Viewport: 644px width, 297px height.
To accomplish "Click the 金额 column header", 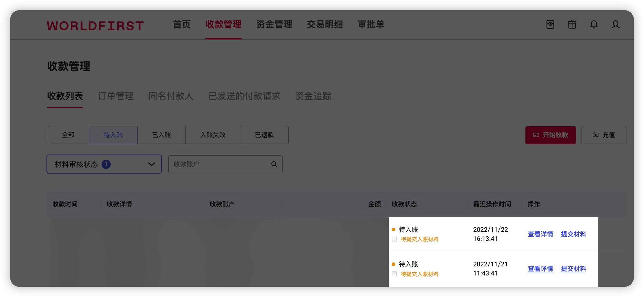I will click(374, 204).
